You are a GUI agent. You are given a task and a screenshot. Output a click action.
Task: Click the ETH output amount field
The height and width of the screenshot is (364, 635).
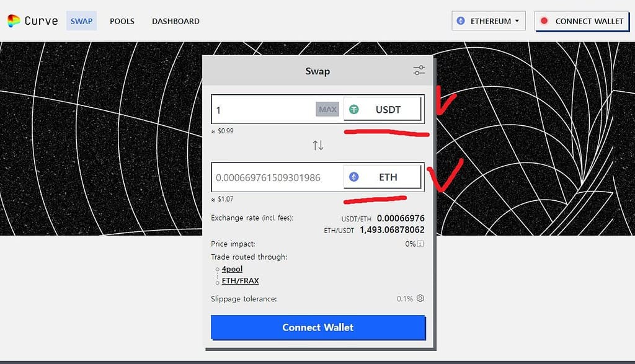(277, 177)
